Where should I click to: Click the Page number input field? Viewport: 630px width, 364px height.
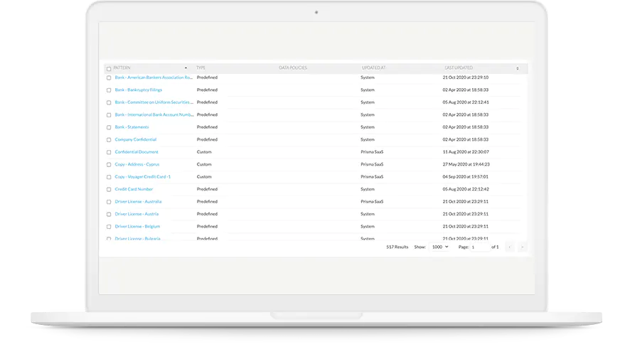coord(479,247)
